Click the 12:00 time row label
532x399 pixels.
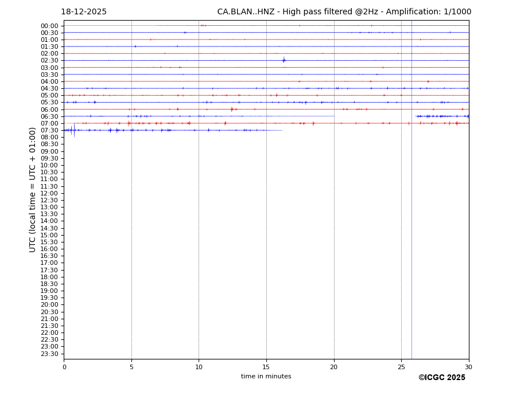49,193
